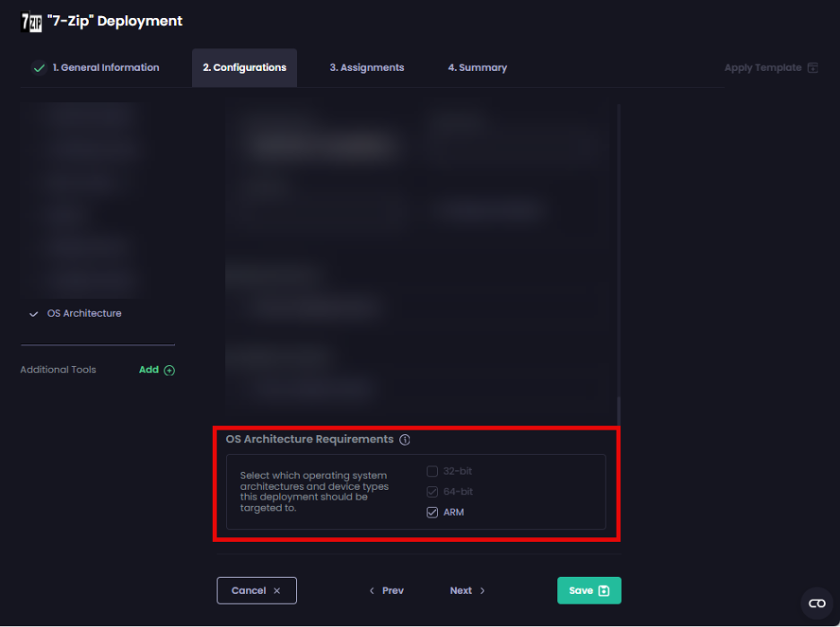The height and width of the screenshot is (627, 840).
Task: Click the configuration panel vertical scrollbar
Action: [x=619, y=269]
